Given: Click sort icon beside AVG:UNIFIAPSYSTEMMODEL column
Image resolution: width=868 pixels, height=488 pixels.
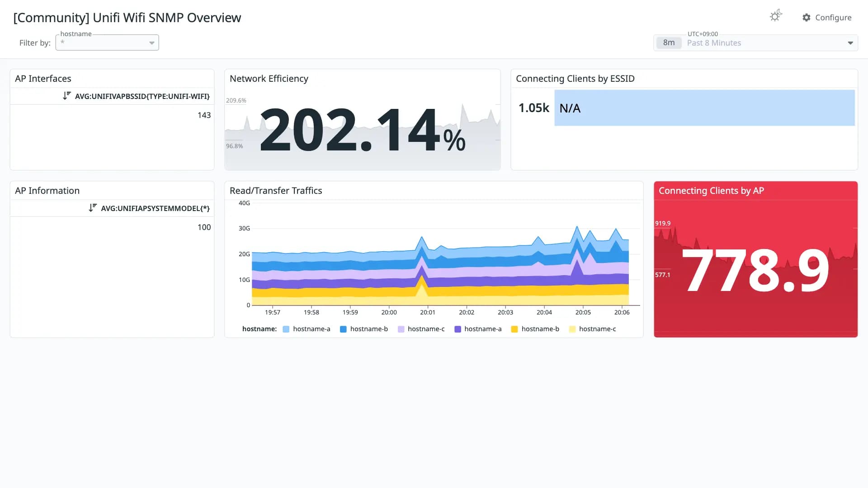Looking at the screenshot, I should 92,208.
